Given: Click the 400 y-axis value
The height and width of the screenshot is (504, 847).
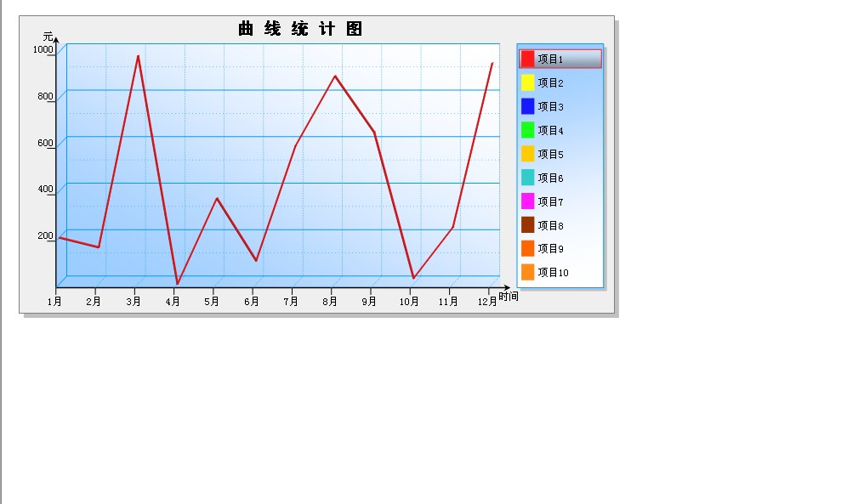Looking at the screenshot, I should point(45,189).
